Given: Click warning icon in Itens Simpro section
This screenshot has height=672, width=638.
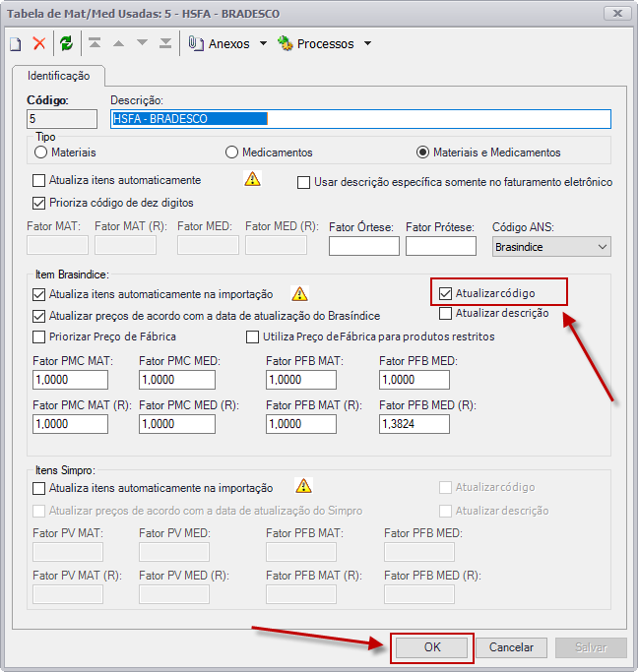Looking at the screenshot, I should [304, 486].
